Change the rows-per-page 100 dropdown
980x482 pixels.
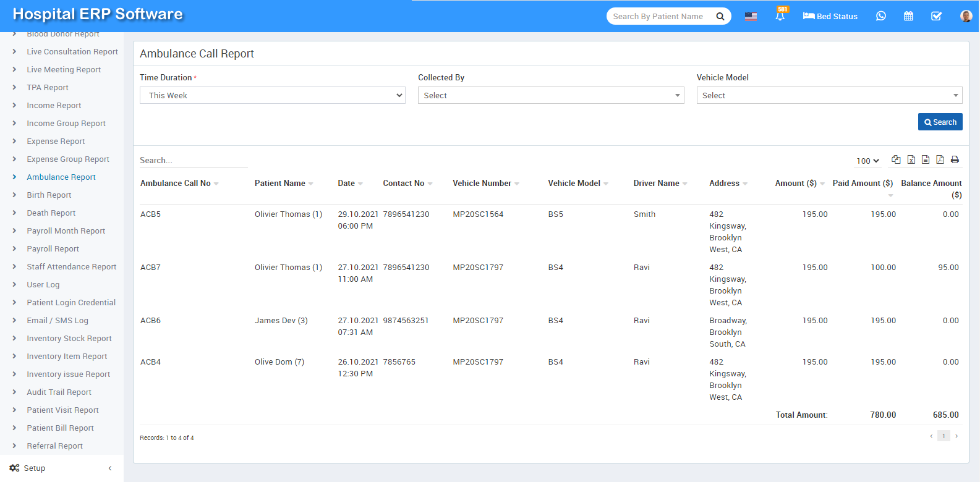click(867, 161)
